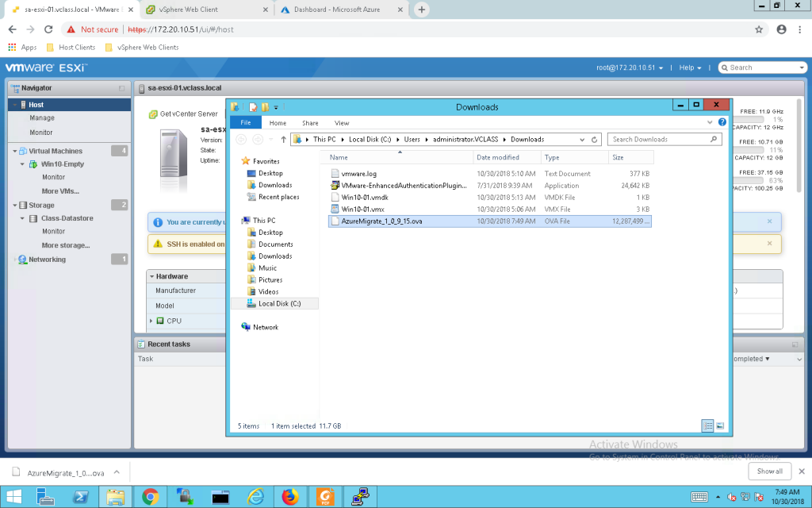The width and height of the screenshot is (812, 508).
Task: Open More VMs... in Navigator
Action: [x=60, y=191]
